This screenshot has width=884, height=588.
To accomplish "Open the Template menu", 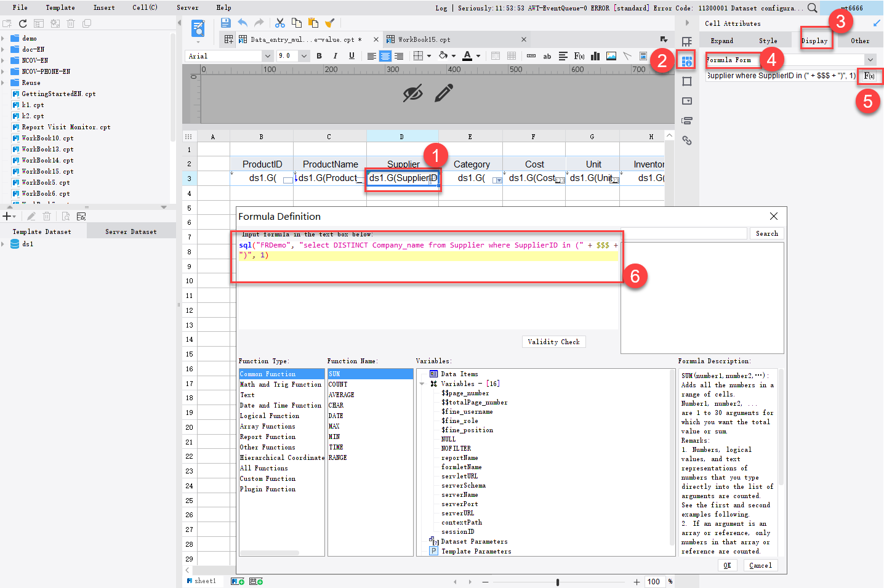I will 60,7.
